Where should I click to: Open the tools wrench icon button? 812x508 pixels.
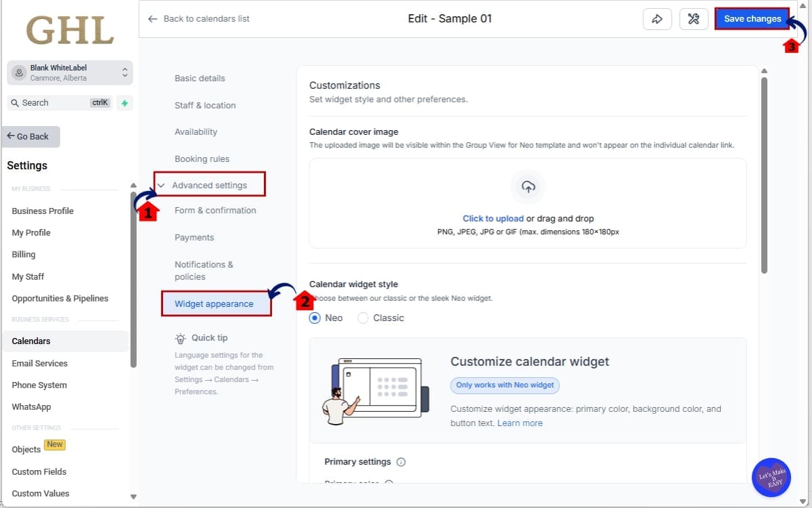(x=694, y=19)
